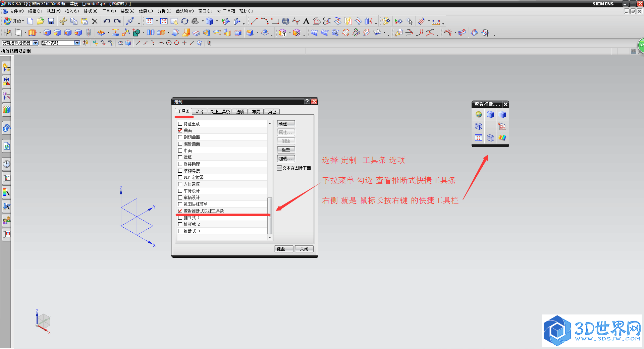Uncheck the 曲面 toolbar checkbox

[180, 130]
